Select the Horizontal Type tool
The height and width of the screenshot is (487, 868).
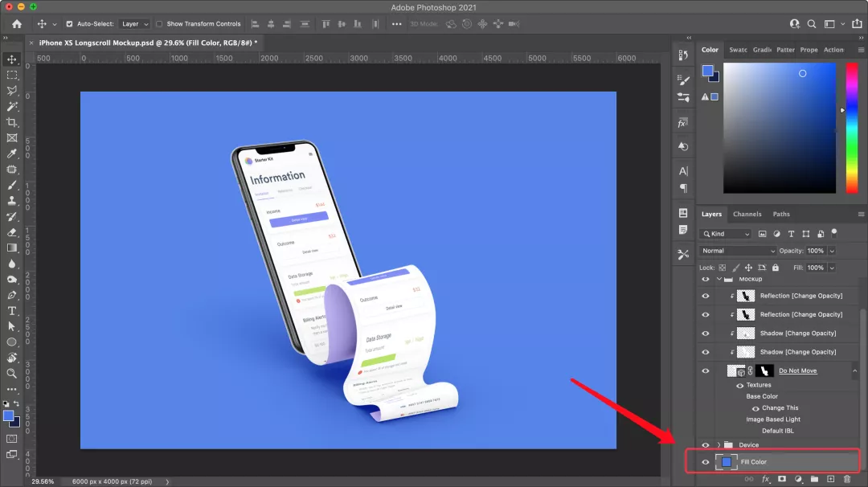(12, 311)
